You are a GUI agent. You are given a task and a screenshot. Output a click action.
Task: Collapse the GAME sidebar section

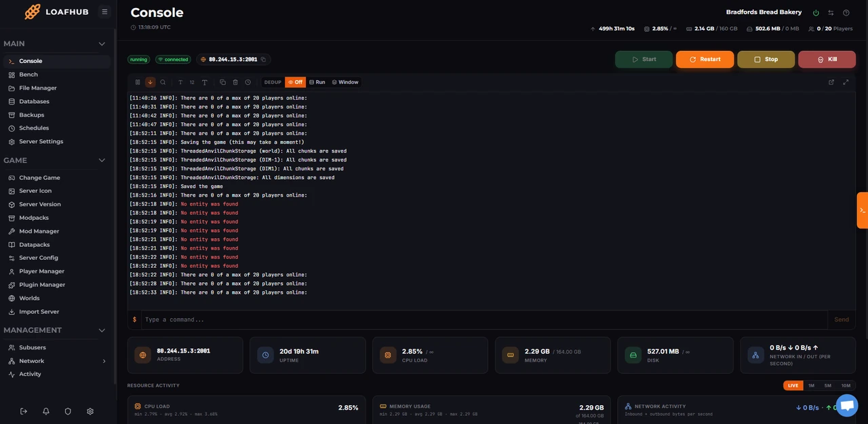102,161
